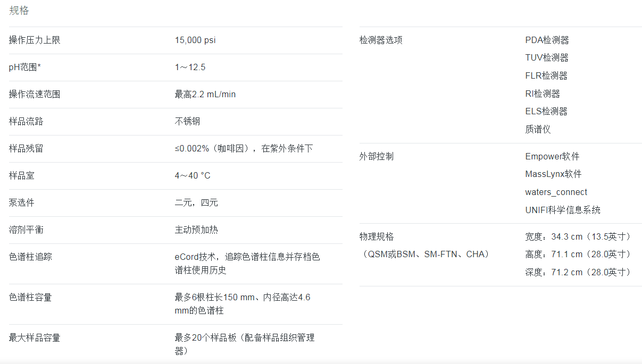Click the eCord技术 column tracking description
642x364 pixels.
coord(247,263)
